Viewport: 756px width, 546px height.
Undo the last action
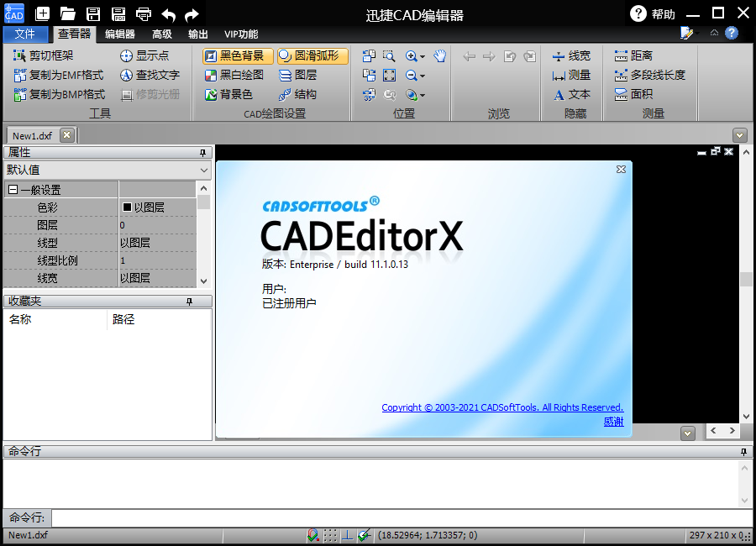pos(168,15)
